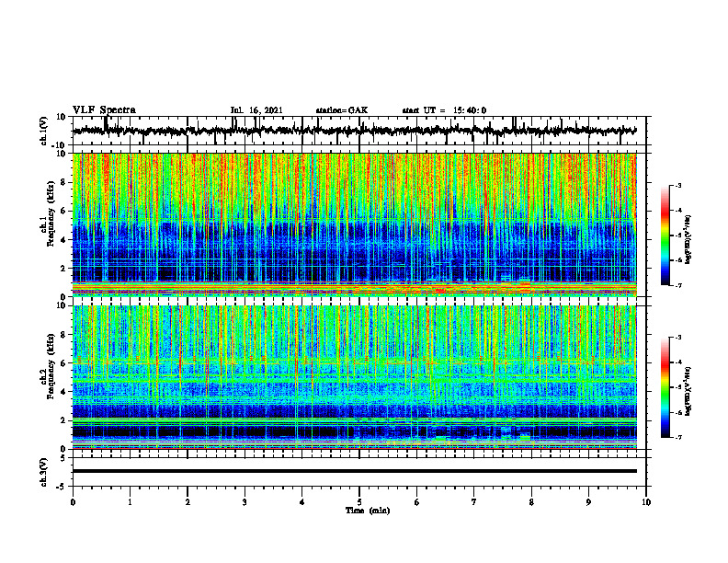728x563 pixels.
Task: Click inside the ch.2 spectrogram panel
Action: click(354, 377)
